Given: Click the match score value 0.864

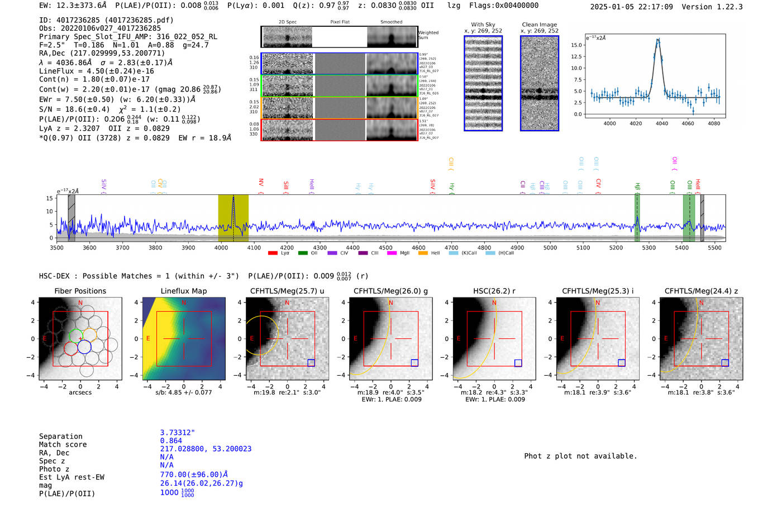Looking at the screenshot, I should point(171,441).
